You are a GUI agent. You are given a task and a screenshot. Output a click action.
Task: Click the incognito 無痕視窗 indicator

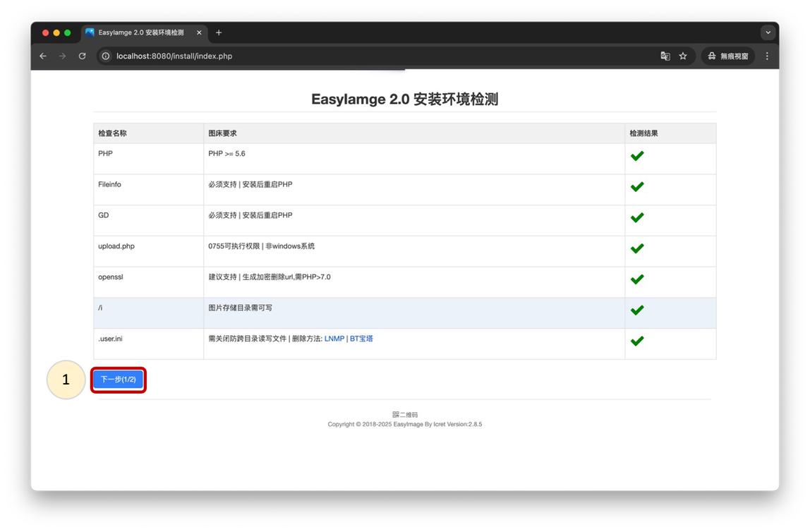point(728,56)
